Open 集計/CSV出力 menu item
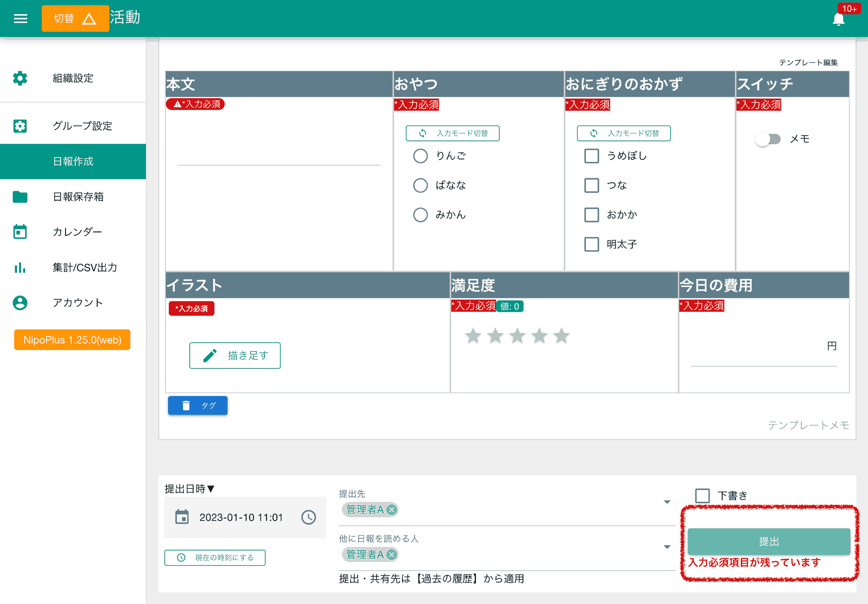The image size is (868, 604). pos(85,267)
